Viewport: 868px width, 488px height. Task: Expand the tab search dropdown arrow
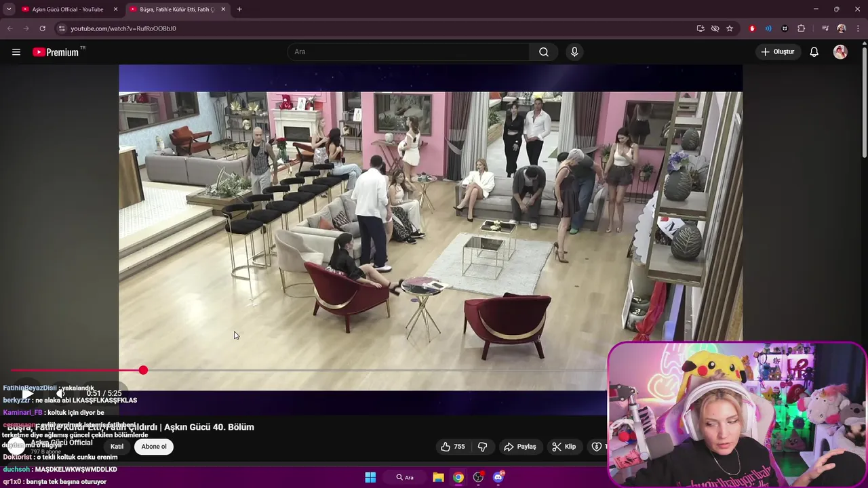point(8,9)
